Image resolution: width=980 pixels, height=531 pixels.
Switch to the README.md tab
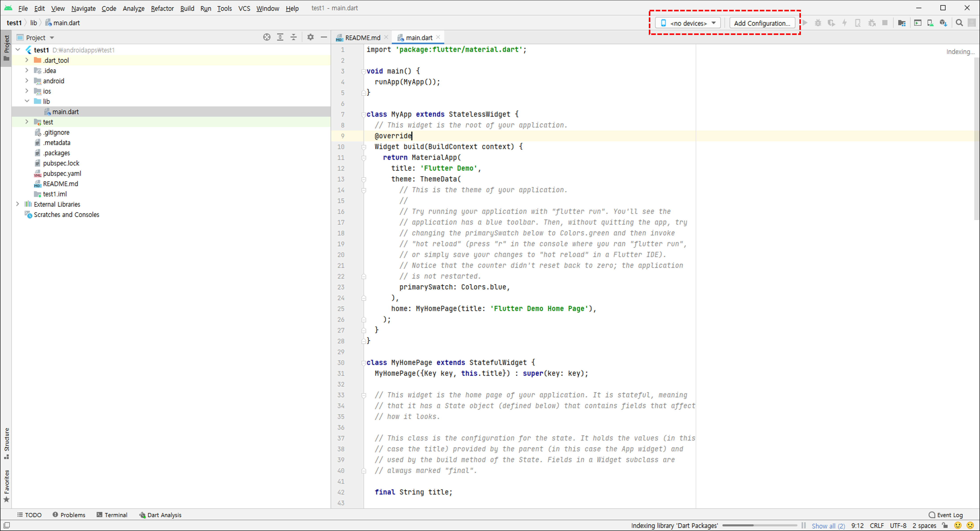362,37
